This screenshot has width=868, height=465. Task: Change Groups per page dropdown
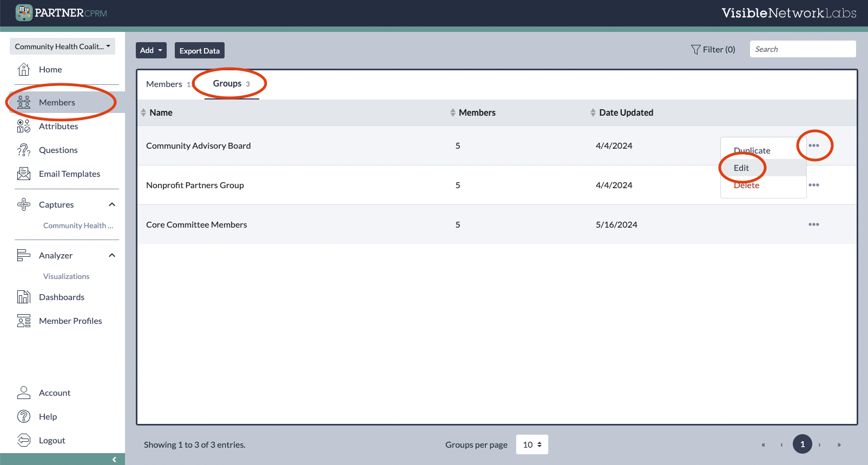pyautogui.click(x=532, y=444)
